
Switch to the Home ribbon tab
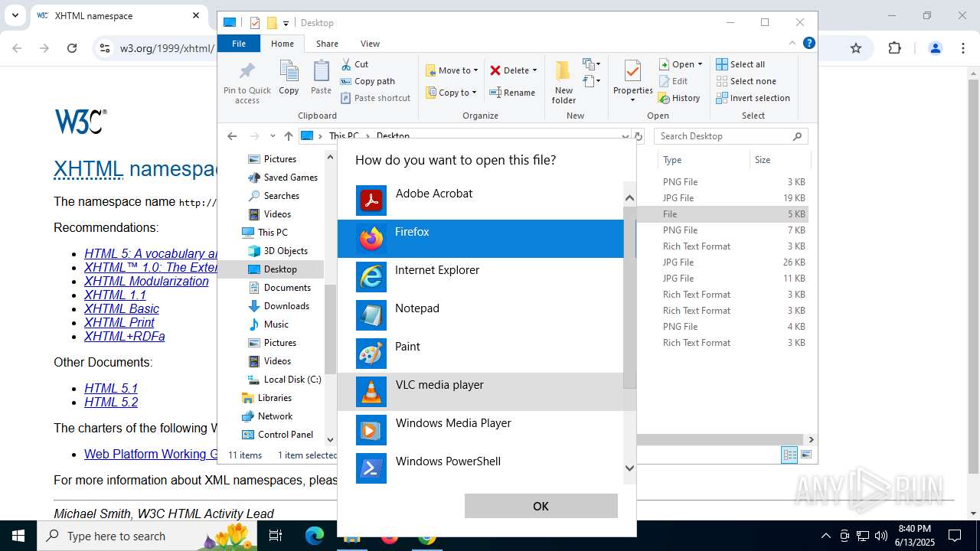tap(282, 44)
